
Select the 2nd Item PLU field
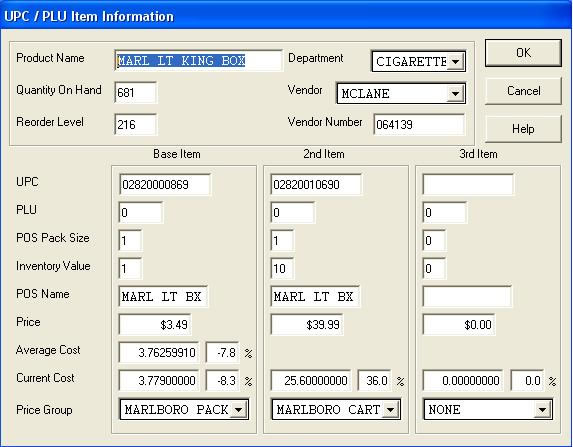coord(292,212)
